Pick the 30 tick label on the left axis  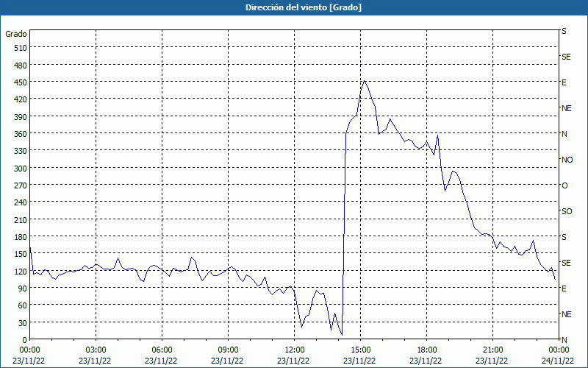click(23, 323)
